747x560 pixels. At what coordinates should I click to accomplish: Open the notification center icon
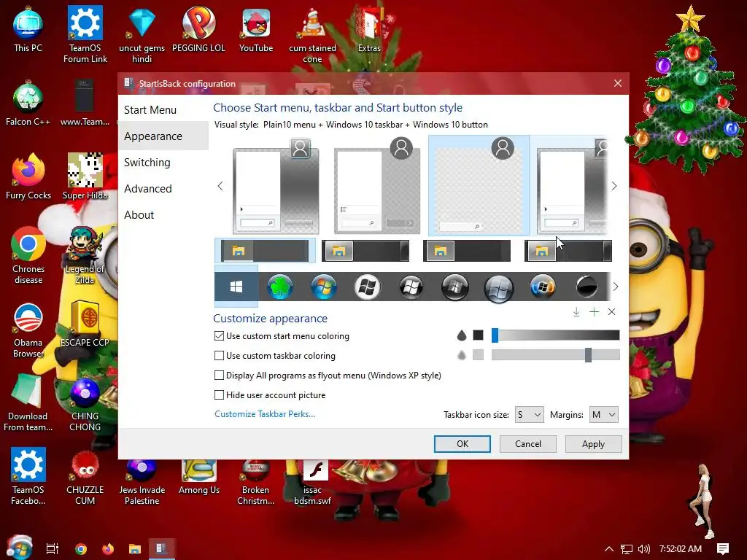click(x=723, y=549)
